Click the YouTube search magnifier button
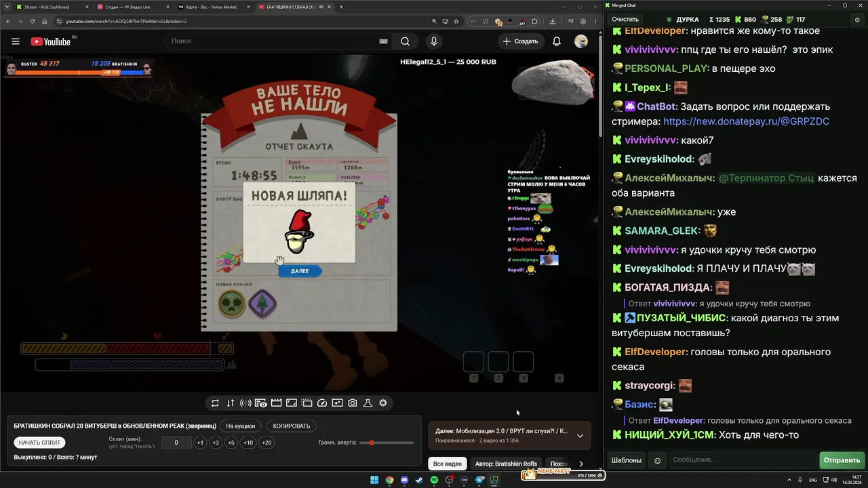 (x=405, y=41)
